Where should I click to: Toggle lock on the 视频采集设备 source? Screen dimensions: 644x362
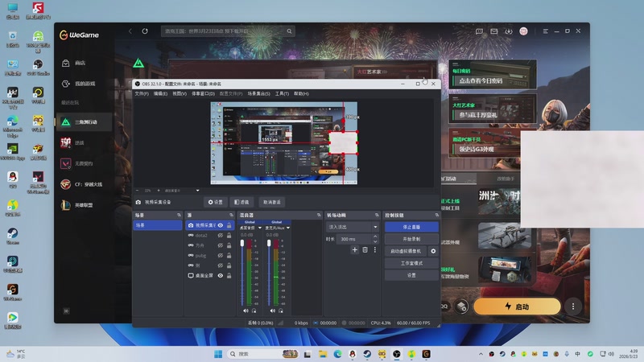click(x=229, y=225)
